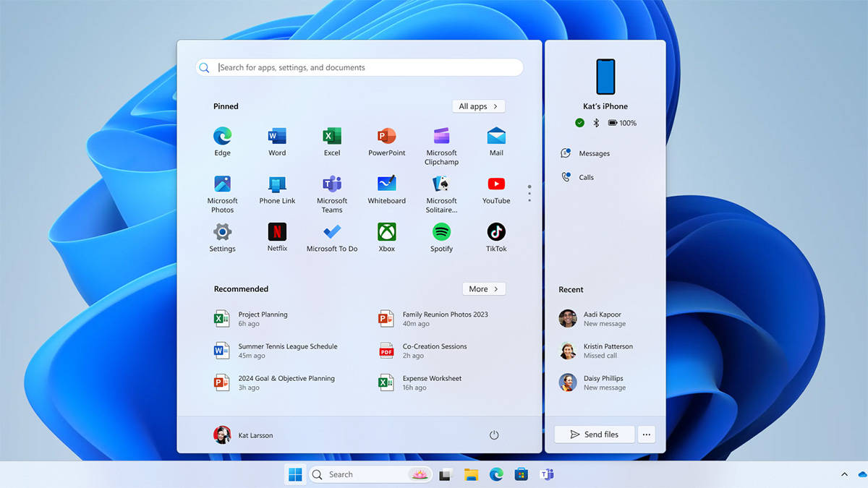Open Kat Larsson user account

(243, 435)
